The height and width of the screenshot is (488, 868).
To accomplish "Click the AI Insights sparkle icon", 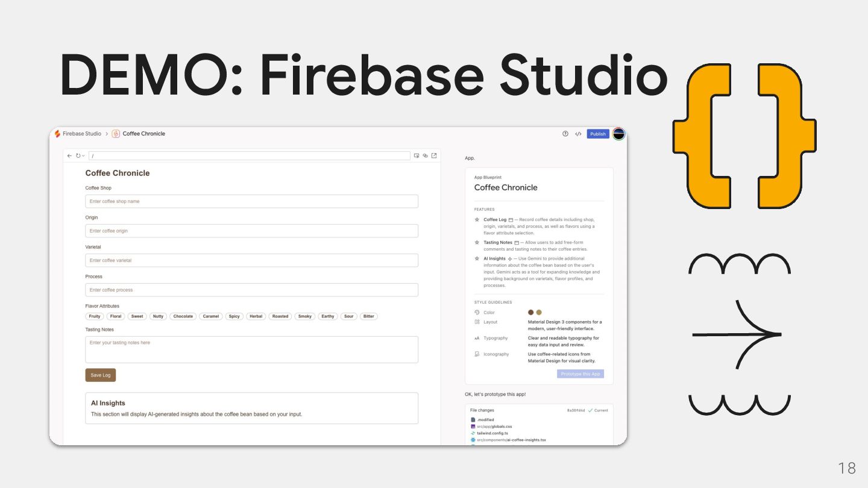I will point(510,259).
